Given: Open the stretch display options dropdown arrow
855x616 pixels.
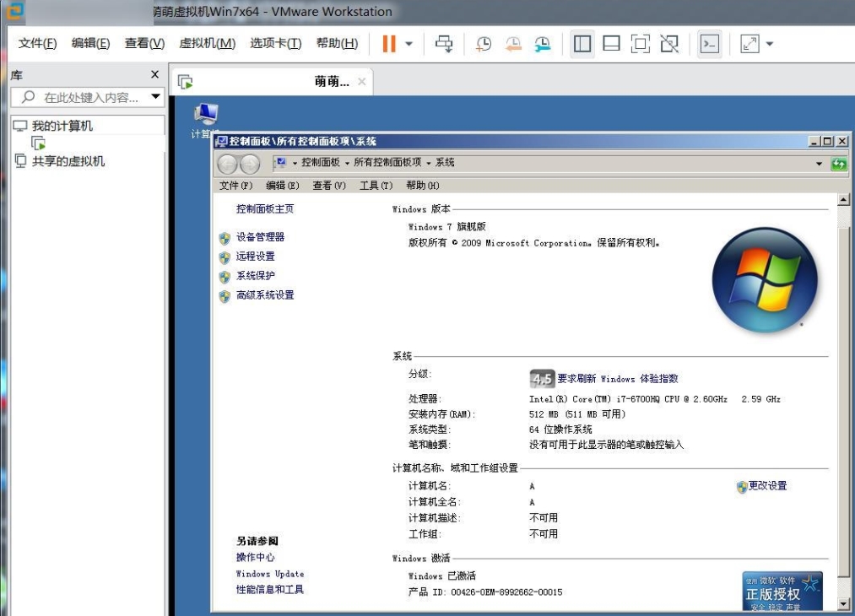Looking at the screenshot, I should (x=770, y=44).
